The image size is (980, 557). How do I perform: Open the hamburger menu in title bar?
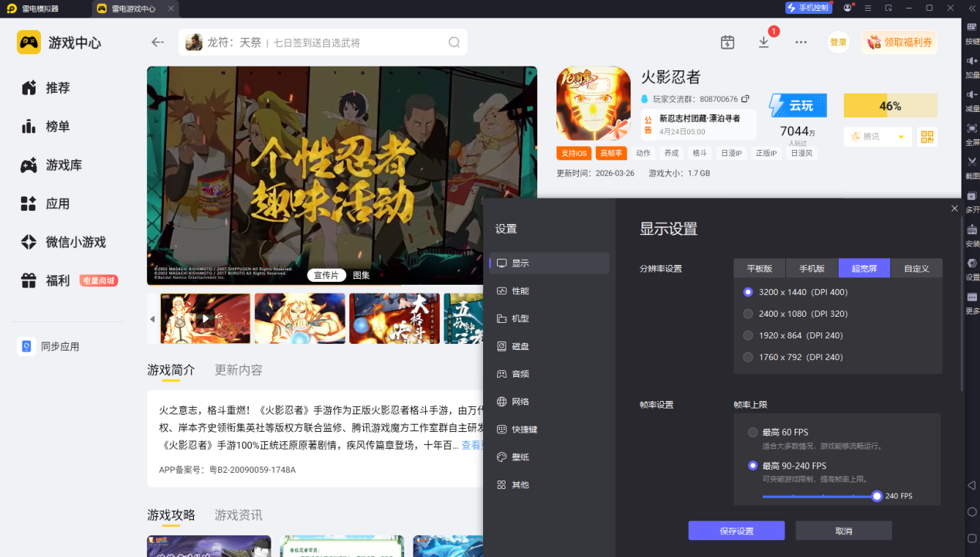pyautogui.click(x=868, y=8)
